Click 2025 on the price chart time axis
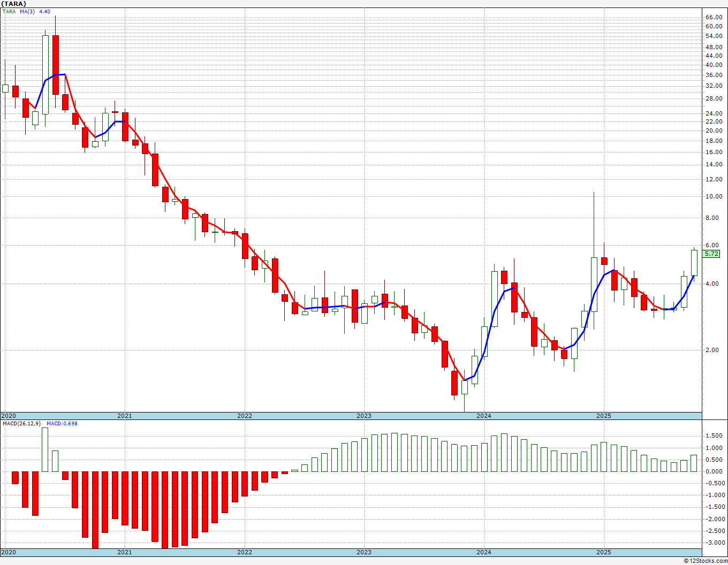728x565 pixels. pyautogui.click(x=604, y=416)
